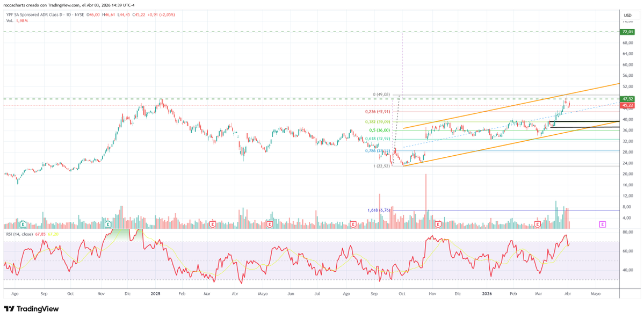
Task: Click the 2025 year label on time axis
Action: [x=155, y=294]
